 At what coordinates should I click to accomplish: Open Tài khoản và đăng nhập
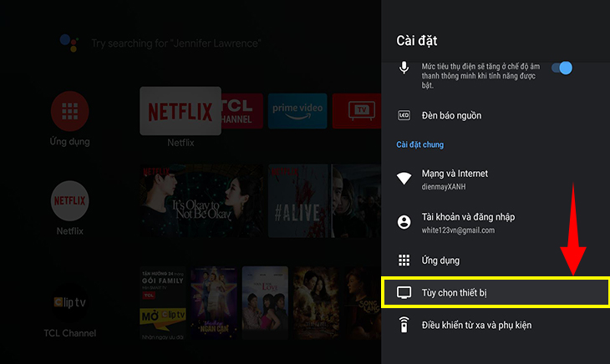(496, 223)
